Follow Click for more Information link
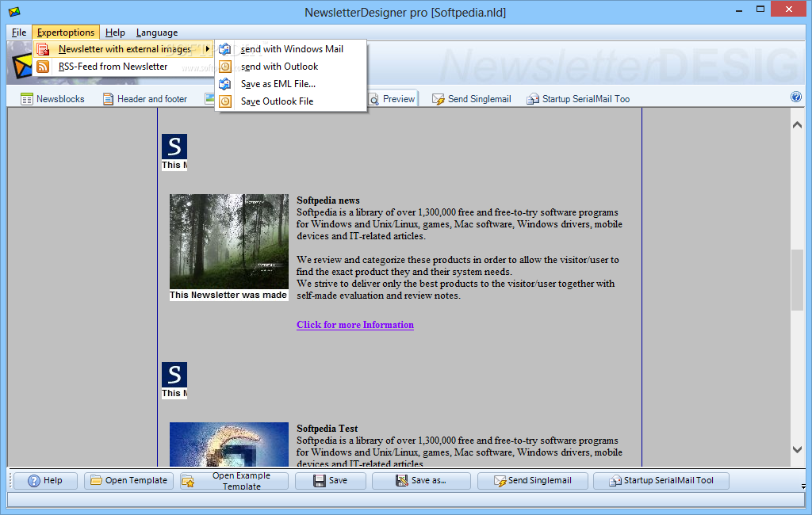The height and width of the screenshot is (515, 812). [x=355, y=325]
